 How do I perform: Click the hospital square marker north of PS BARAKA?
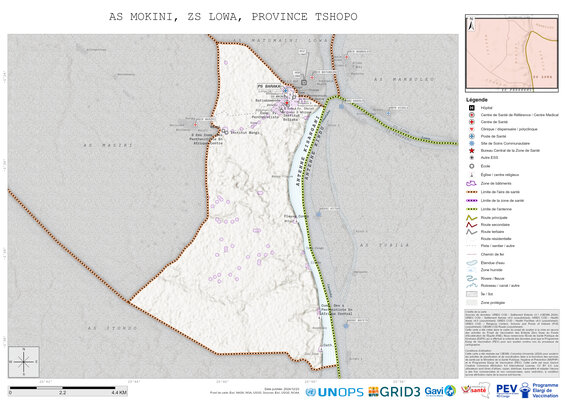[304, 82]
